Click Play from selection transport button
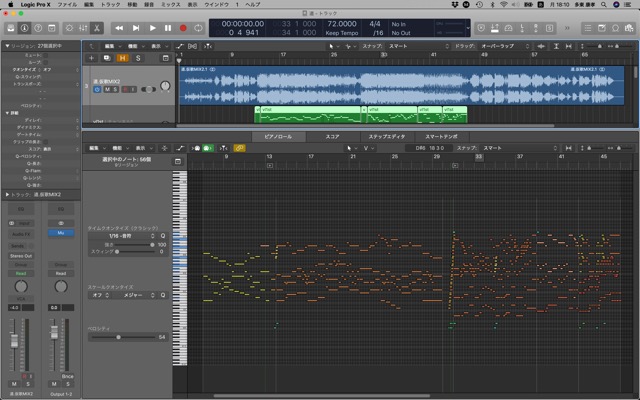 pyautogui.click(x=136, y=28)
